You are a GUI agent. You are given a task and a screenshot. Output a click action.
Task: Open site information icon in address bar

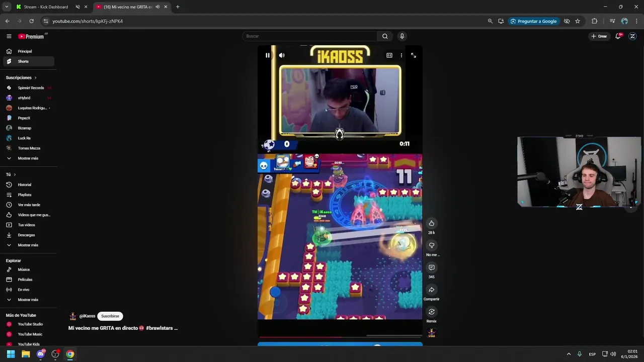46,21
